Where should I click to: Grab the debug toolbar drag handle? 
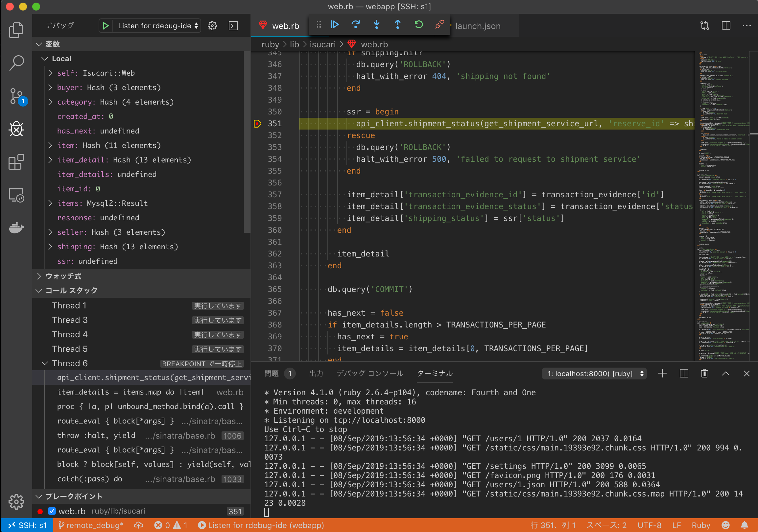318,24
